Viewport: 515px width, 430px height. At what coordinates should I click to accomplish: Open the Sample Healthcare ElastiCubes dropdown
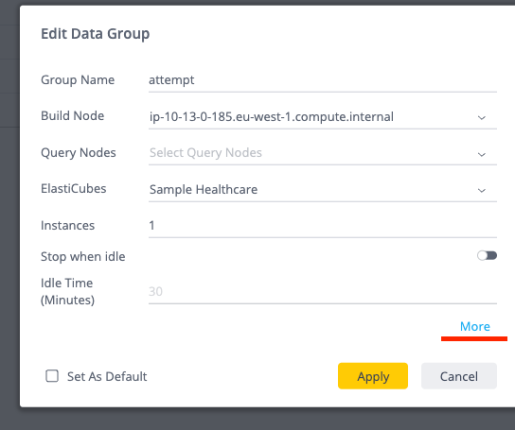coord(323,190)
